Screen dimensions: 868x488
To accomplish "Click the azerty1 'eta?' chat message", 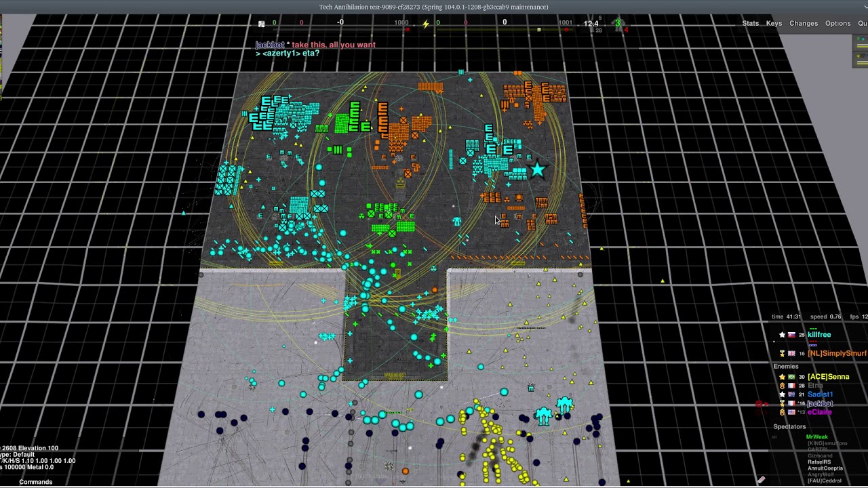I will pyautogui.click(x=288, y=53).
